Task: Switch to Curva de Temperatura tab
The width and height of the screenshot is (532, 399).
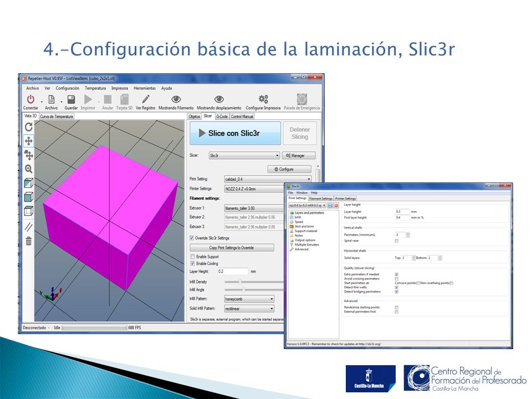Action: point(57,116)
